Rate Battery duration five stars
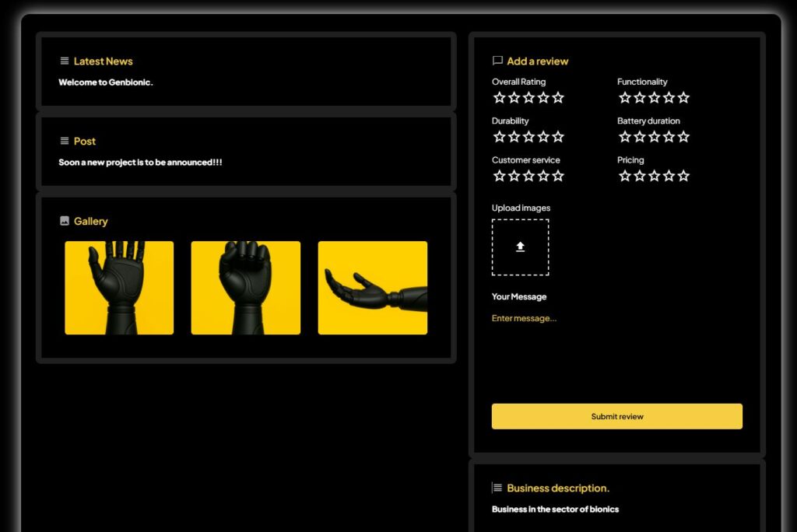 (x=683, y=137)
